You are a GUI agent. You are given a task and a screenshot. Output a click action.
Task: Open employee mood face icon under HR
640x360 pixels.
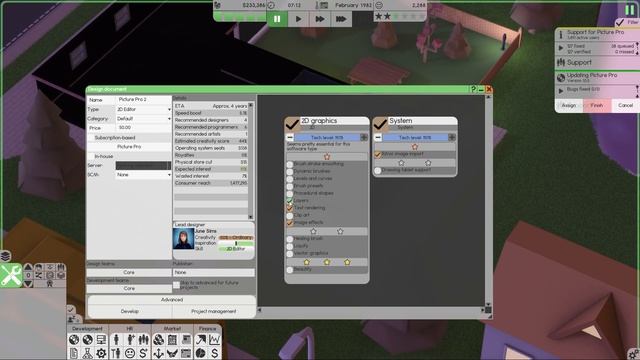pyautogui.click(x=130, y=353)
